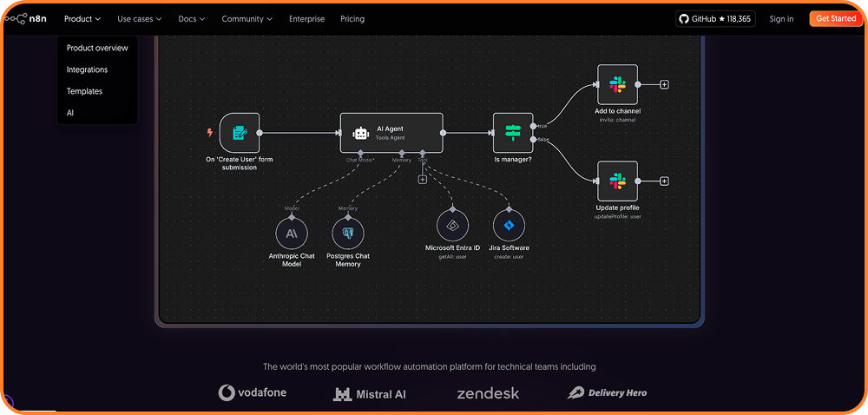Viewport: 868px width, 415px height.
Task: Click plus after Update profile node
Action: [665, 181]
